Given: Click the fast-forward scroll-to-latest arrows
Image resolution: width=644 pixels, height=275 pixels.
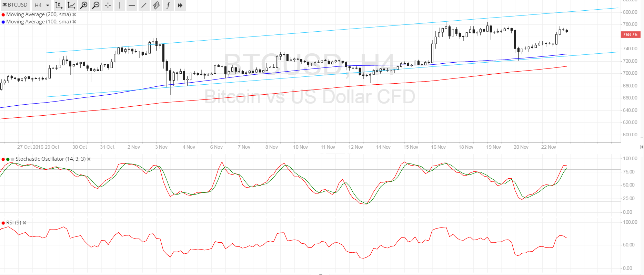Looking at the screenshot, I should click(180, 5).
